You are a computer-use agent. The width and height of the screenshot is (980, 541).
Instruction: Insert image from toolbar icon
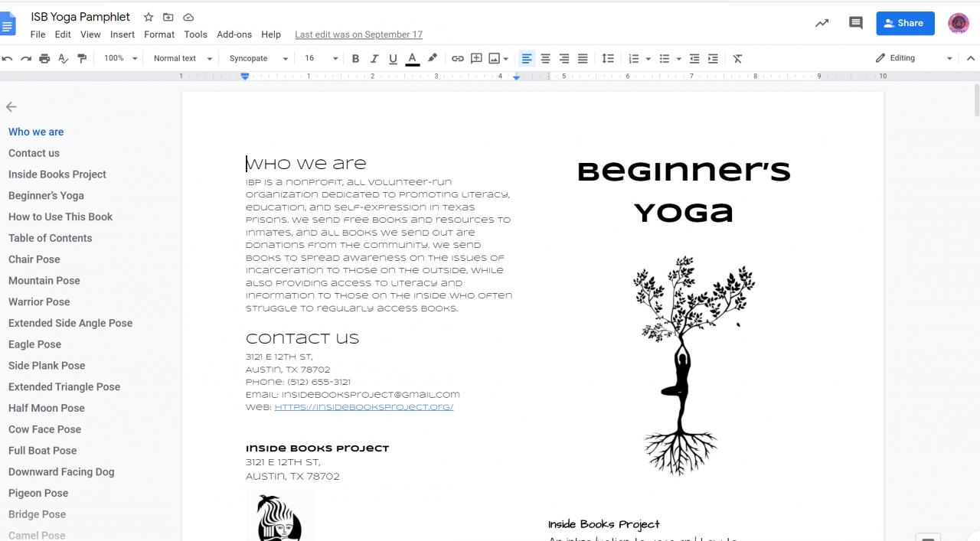pos(494,59)
